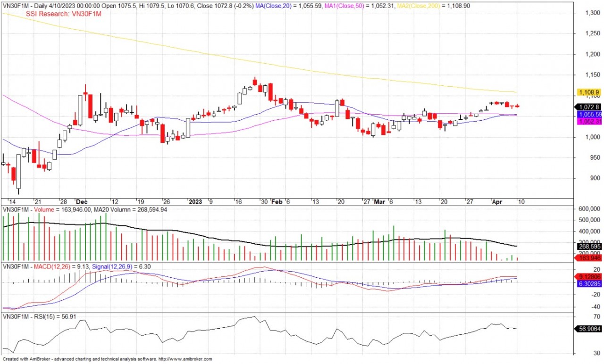The width and height of the screenshot is (604, 364).
Task: Click the amibroker.com link in footer
Action: point(185,359)
